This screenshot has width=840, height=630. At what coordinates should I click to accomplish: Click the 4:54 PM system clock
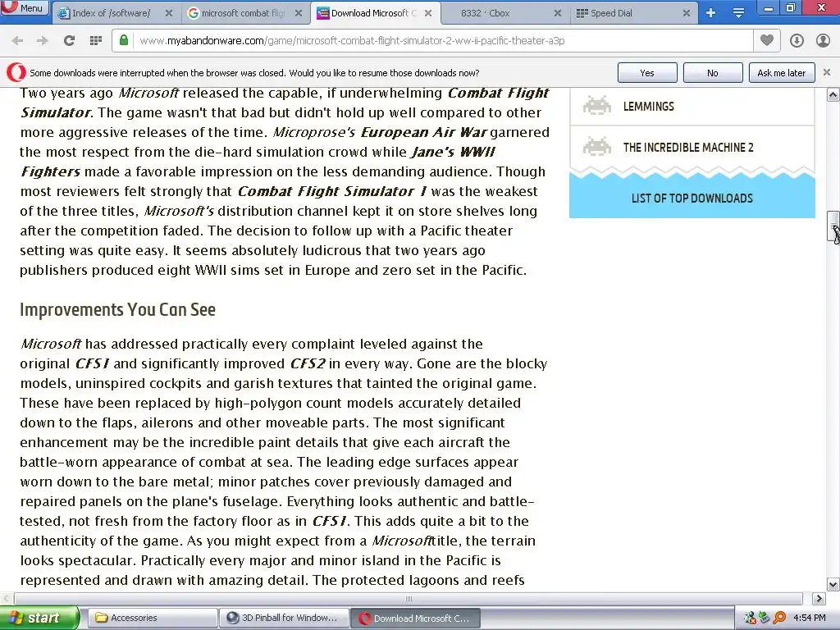click(810, 618)
